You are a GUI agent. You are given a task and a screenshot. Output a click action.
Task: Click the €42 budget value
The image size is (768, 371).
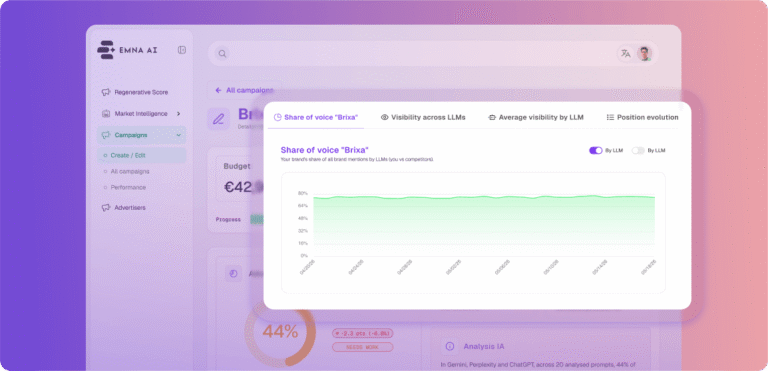(x=238, y=187)
